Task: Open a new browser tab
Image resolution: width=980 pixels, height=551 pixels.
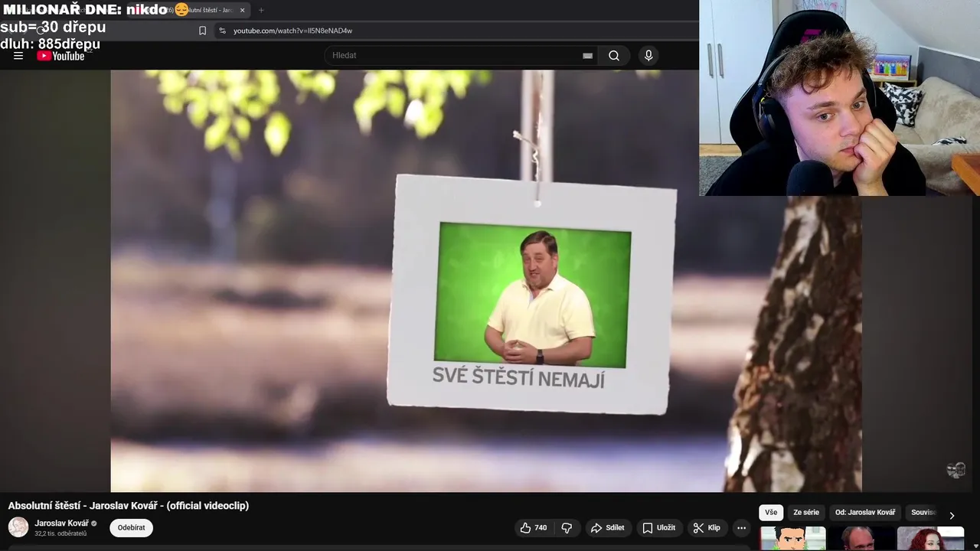Action: pyautogui.click(x=261, y=10)
